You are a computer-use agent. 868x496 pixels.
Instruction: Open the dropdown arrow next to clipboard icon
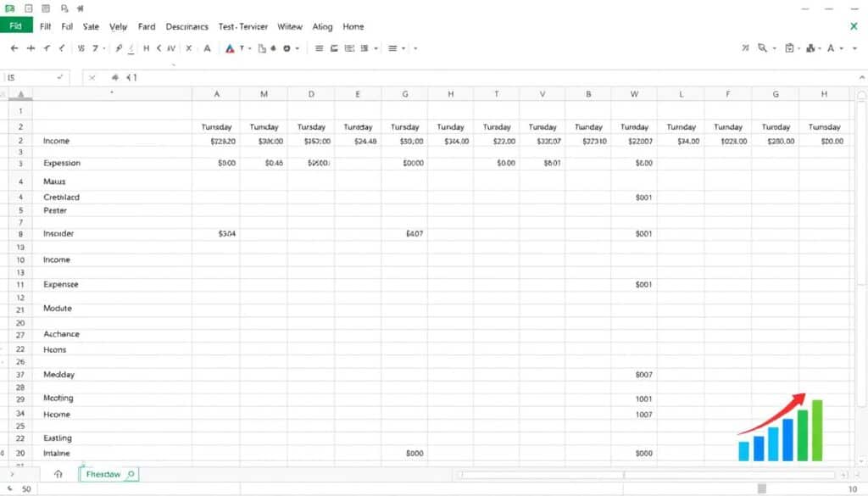(798, 48)
